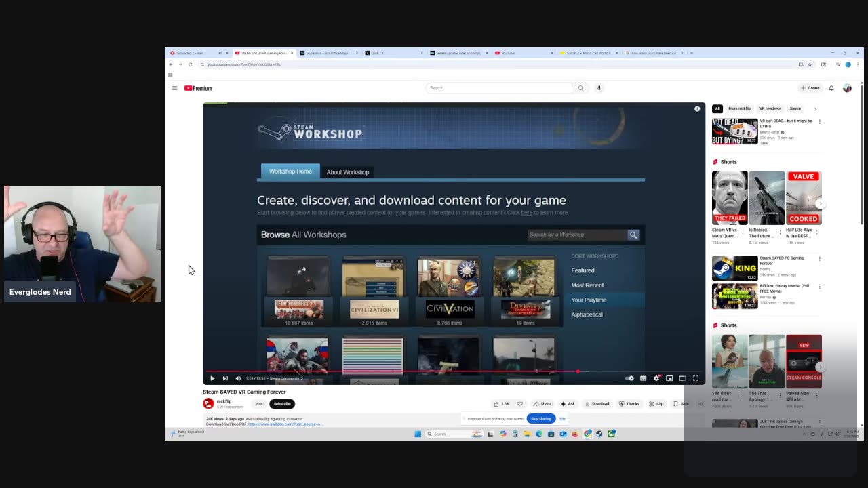Open the Windows Start menu

[x=418, y=434]
